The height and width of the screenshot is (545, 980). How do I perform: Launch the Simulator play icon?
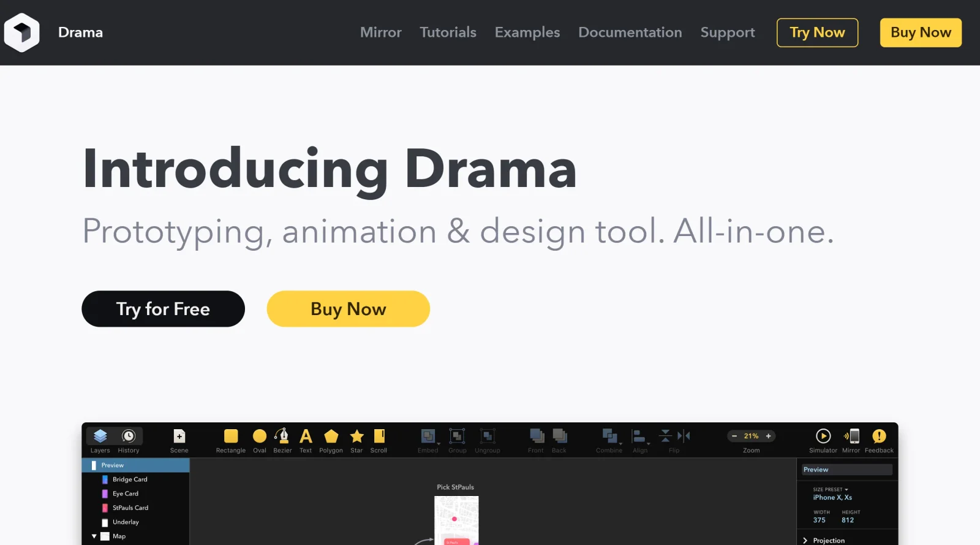[x=823, y=436]
